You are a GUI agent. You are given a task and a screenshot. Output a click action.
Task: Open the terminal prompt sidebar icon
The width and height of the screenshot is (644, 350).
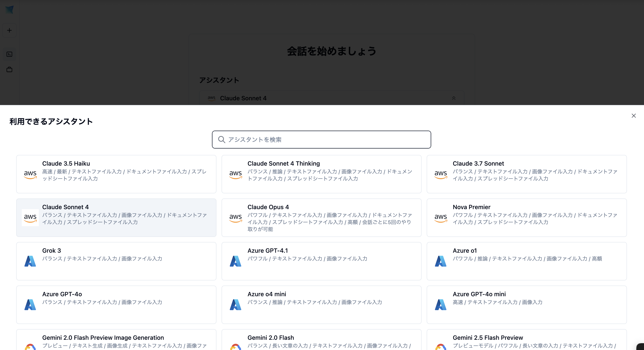9,54
